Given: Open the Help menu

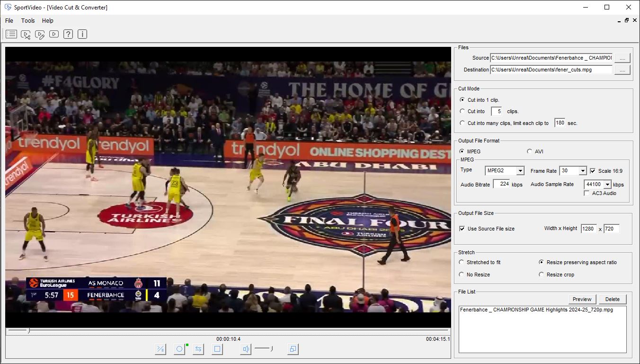Looking at the screenshot, I should (48, 21).
